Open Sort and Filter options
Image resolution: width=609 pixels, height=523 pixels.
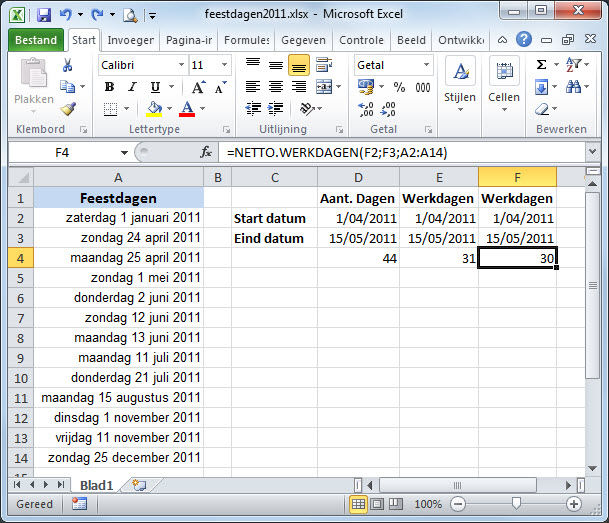(577, 64)
